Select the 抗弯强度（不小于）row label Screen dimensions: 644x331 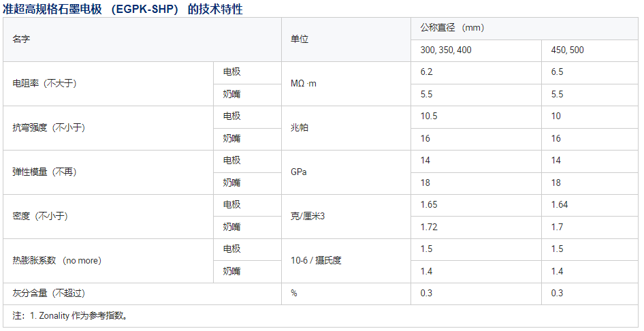(48, 128)
